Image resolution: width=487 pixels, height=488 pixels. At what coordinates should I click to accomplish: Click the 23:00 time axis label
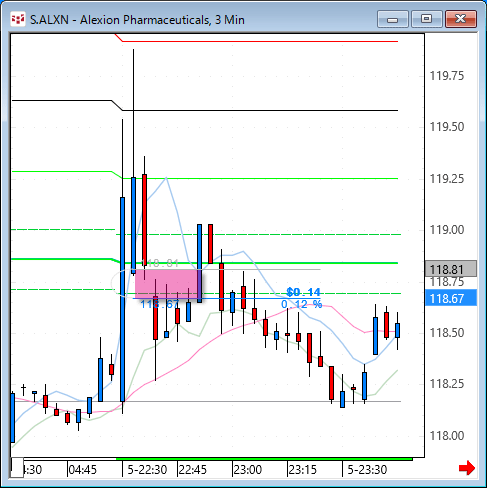click(248, 470)
